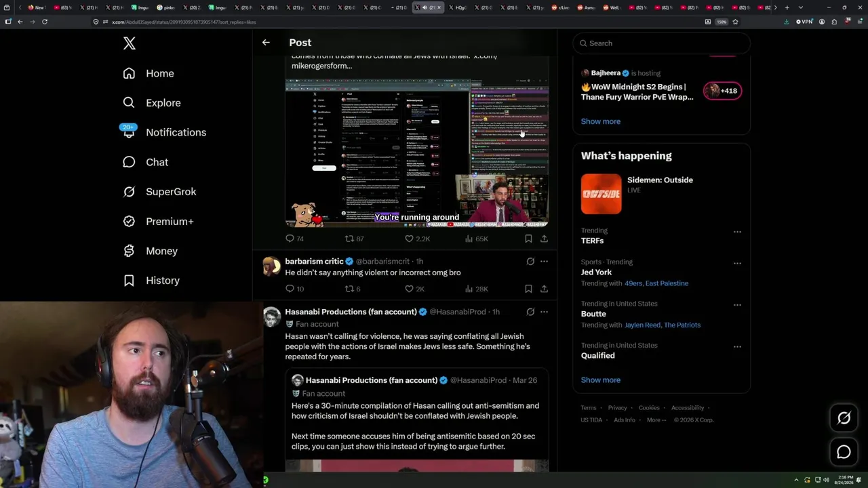Go to Home in the X sidebar

[x=149, y=73]
